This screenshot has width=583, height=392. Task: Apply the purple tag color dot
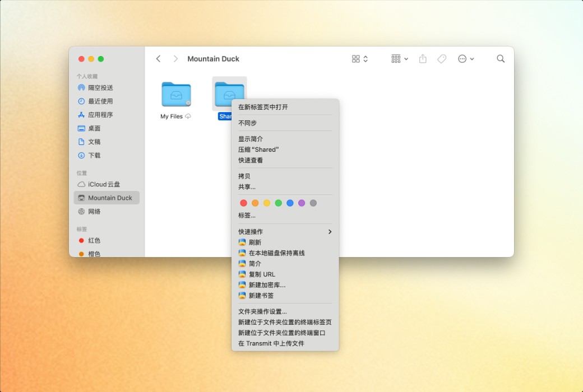click(302, 203)
